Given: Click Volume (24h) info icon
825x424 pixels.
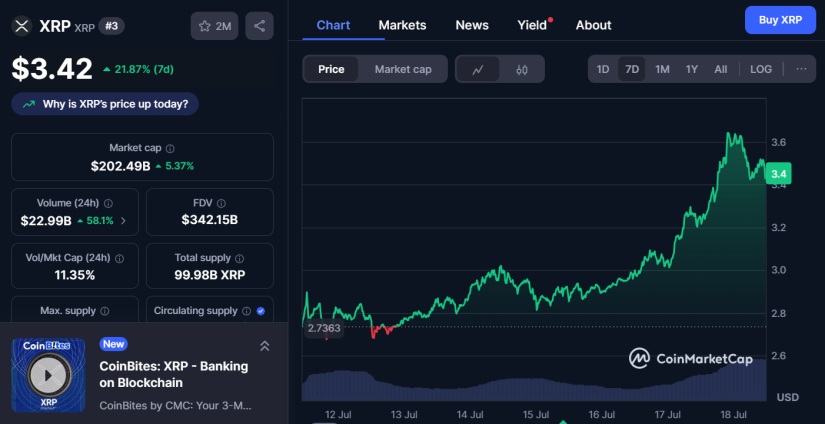Looking at the screenshot, I should (x=108, y=203).
